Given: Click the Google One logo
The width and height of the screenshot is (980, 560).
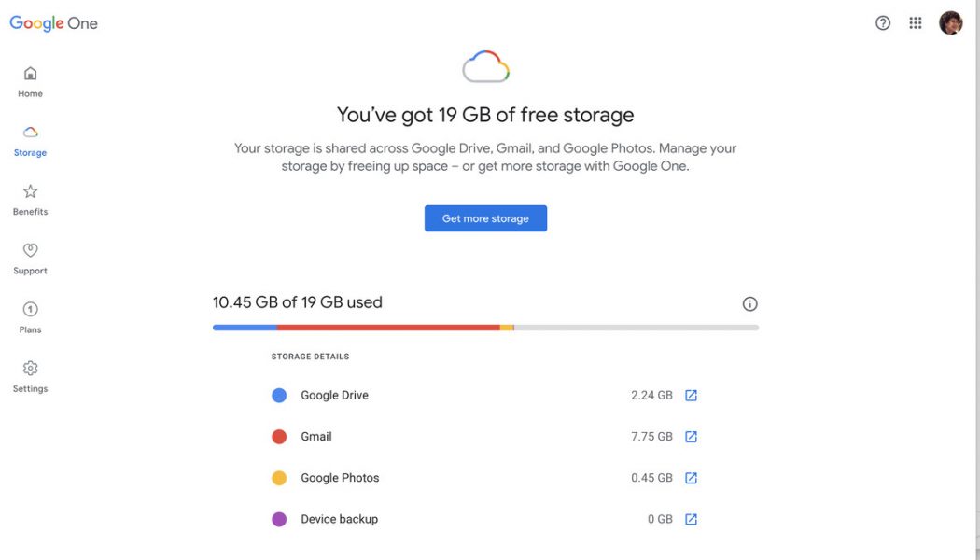Looking at the screenshot, I should pos(53,22).
